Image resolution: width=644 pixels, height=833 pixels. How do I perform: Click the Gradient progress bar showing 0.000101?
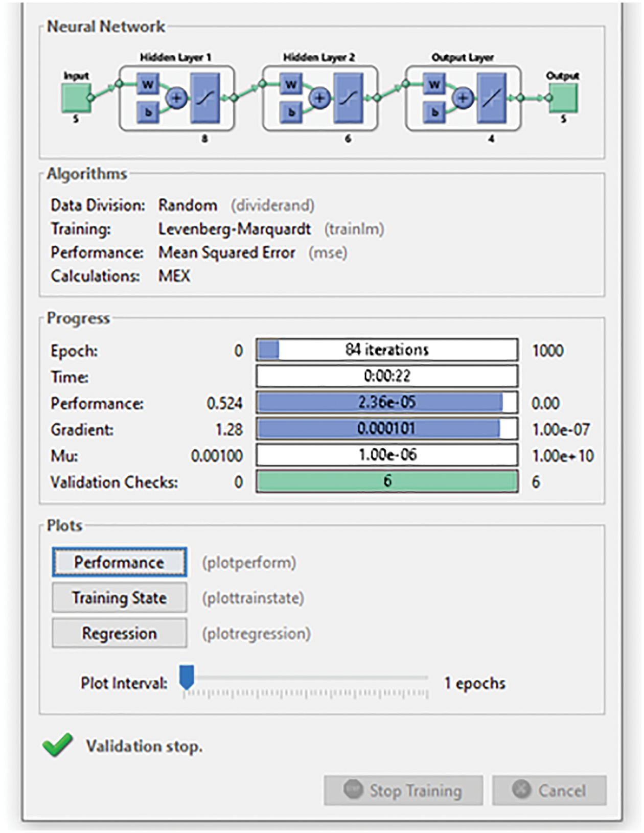387,429
